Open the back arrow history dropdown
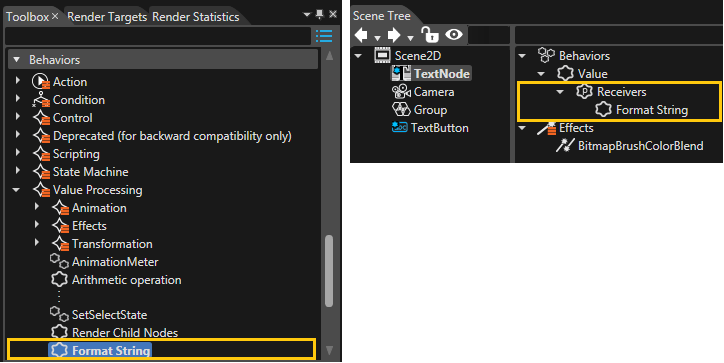Viewport: 724px width, 363px height. pos(377,37)
